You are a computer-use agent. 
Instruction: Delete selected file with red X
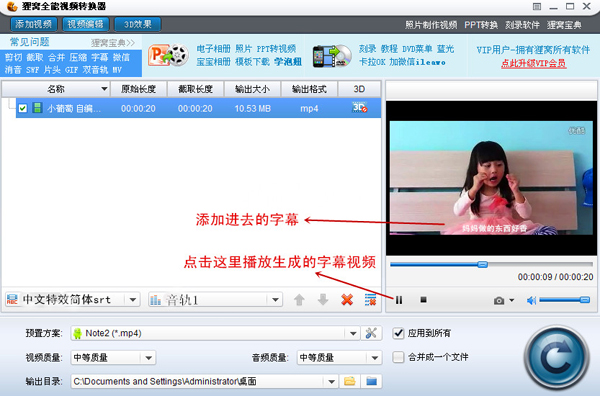point(347,300)
